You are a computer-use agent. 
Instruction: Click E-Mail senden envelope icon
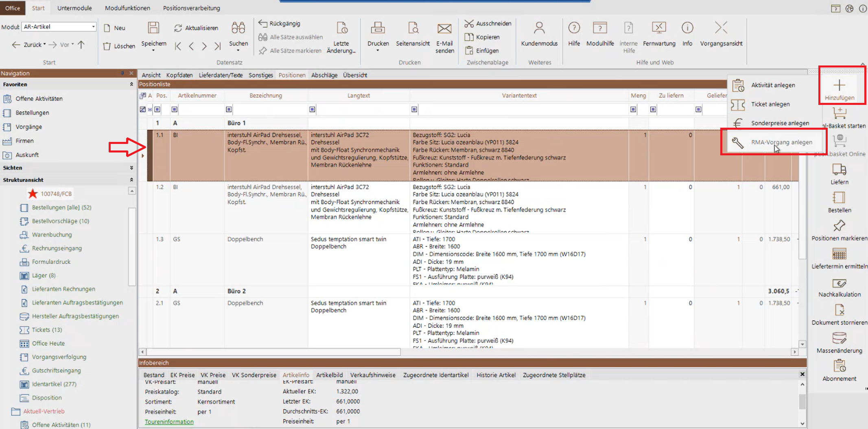click(x=444, y=28)
